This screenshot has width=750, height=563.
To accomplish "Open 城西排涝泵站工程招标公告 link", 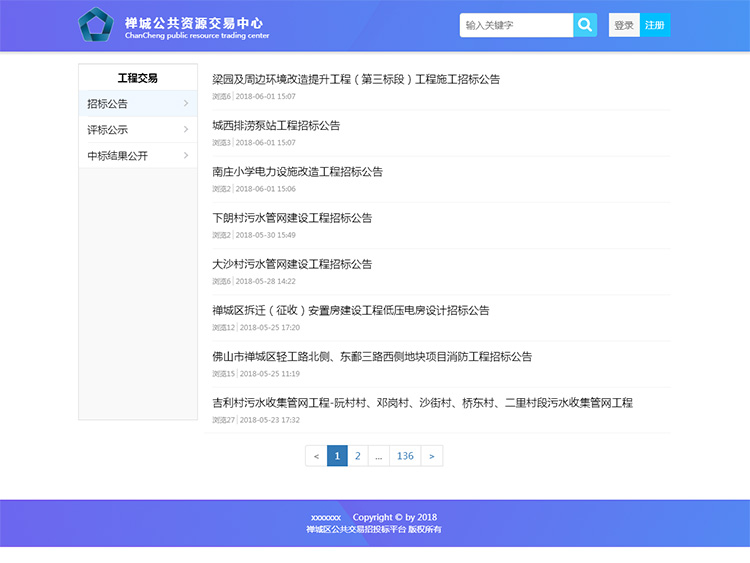I will click(x=276, y=125).
